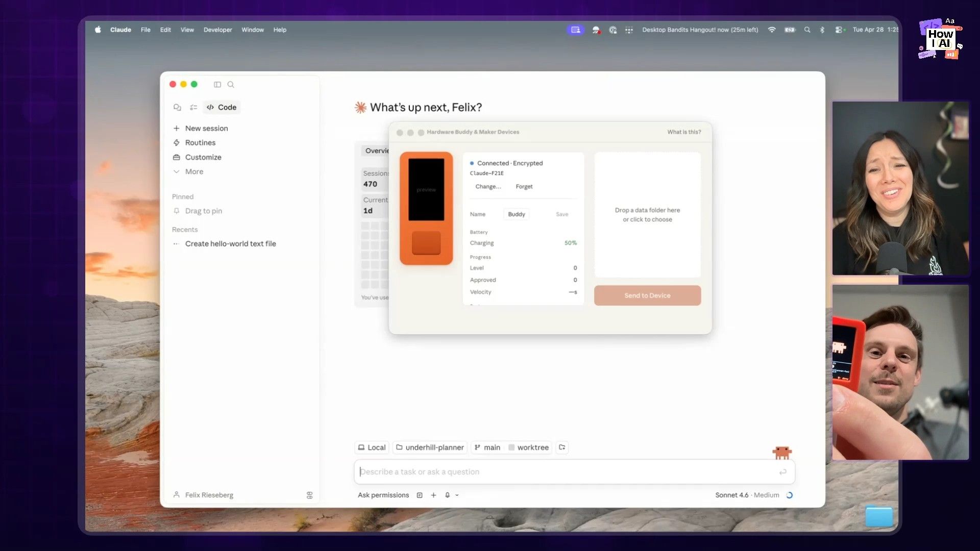
Task: Open the main branch selector
Action: (x=487, y=447)
